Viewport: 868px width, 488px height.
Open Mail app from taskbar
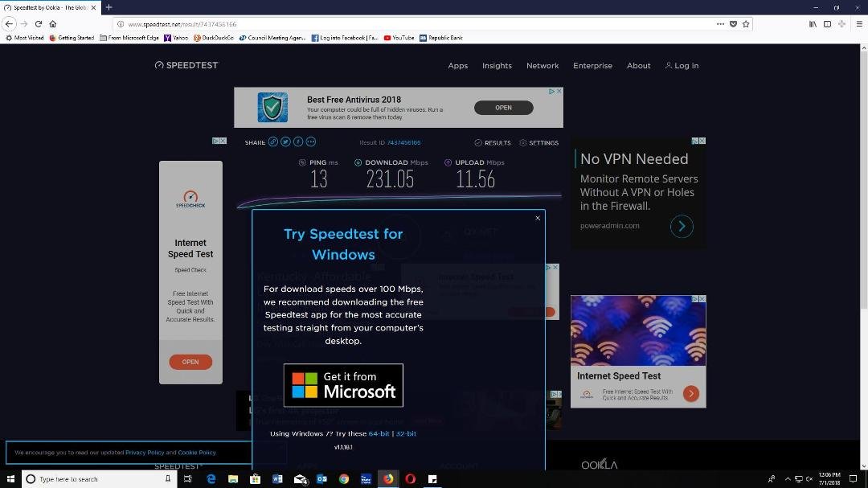tap(300, 478)
